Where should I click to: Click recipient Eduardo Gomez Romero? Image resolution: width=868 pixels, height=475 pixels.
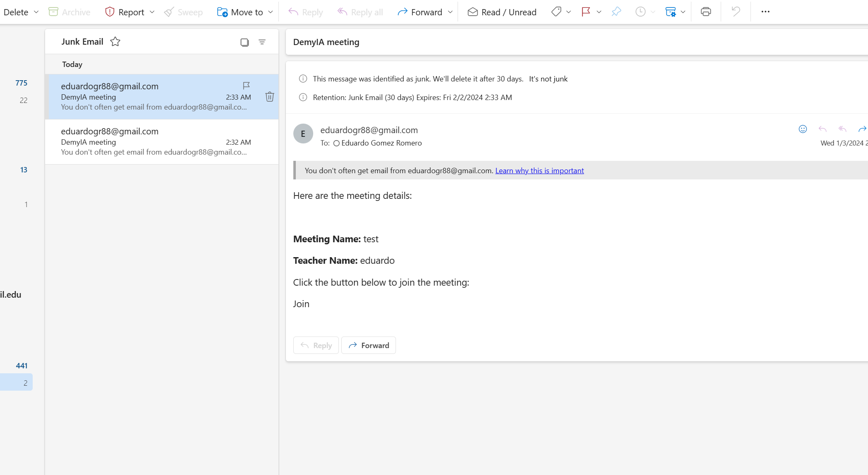(381, 143)
